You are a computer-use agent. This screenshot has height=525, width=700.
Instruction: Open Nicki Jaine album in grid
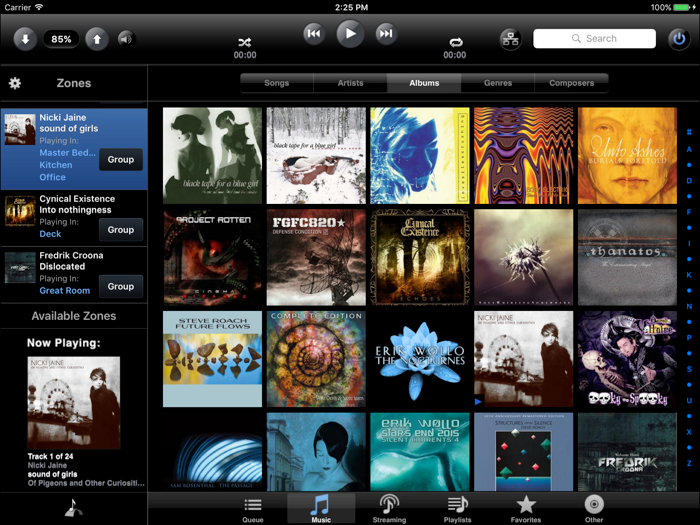click(x=524, y=359)
